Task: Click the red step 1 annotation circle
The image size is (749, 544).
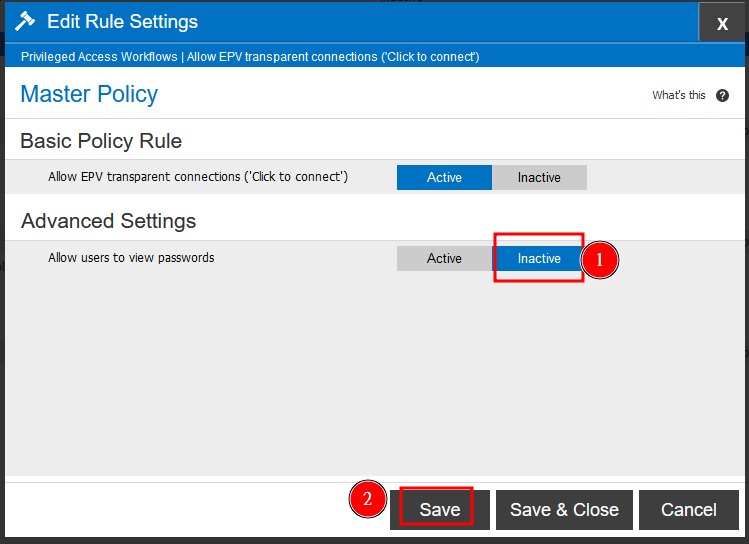Action: pyautogui.click(x=599, y=260)
